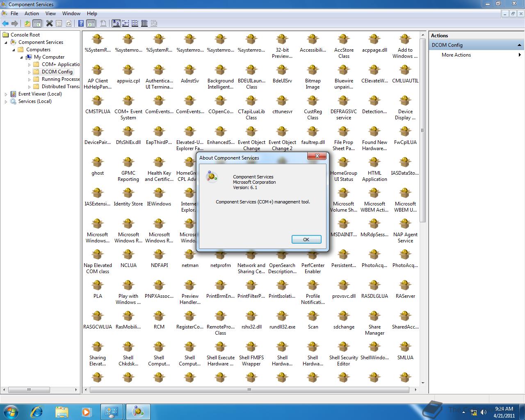Collapse the DCOM Config actions header

[x=519, y=45]
